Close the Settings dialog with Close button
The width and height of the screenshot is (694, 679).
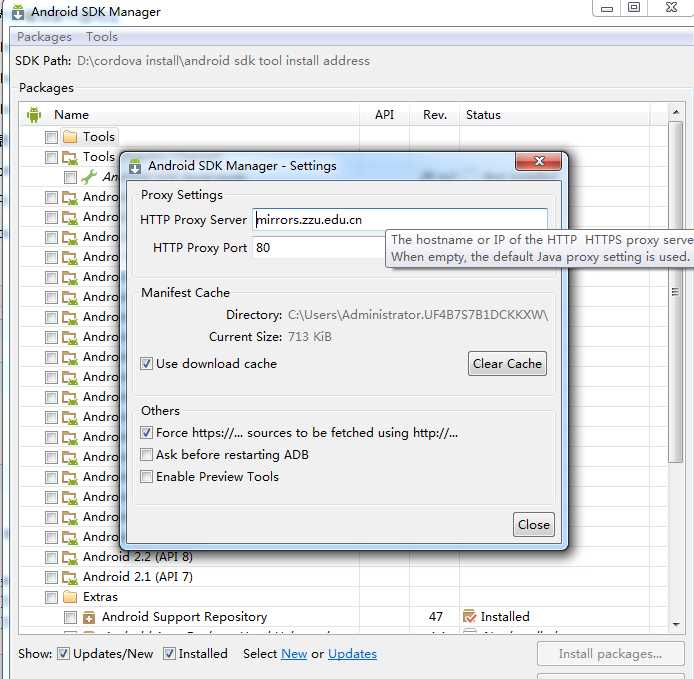click(x=534, y=525)
